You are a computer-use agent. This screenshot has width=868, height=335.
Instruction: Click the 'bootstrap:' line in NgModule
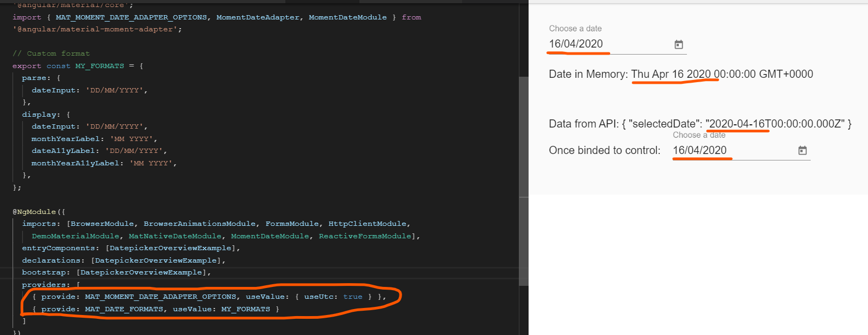(45, 272)
